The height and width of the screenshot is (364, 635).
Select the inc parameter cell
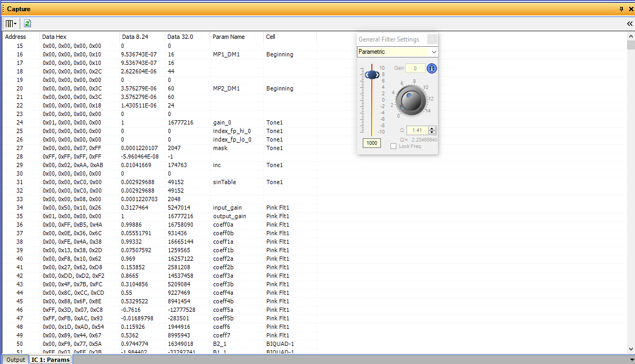tap(217, 165)
